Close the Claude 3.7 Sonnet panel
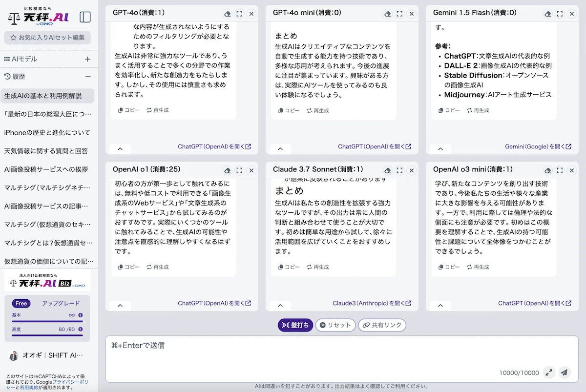The image size is (586, 392). pos(412,170)
